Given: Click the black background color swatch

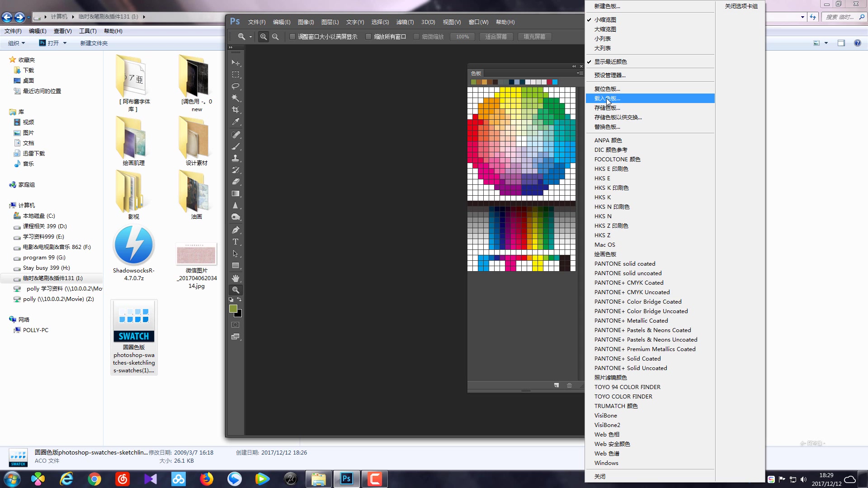Looking at the screenshot, I should pos(240,314).
